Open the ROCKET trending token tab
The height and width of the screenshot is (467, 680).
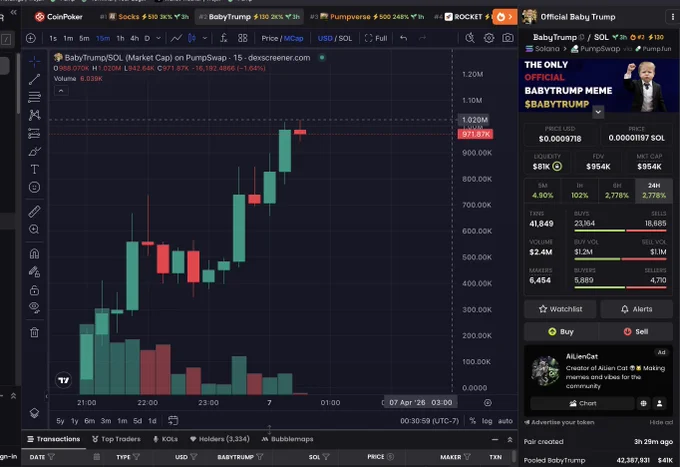coord(461,17)
